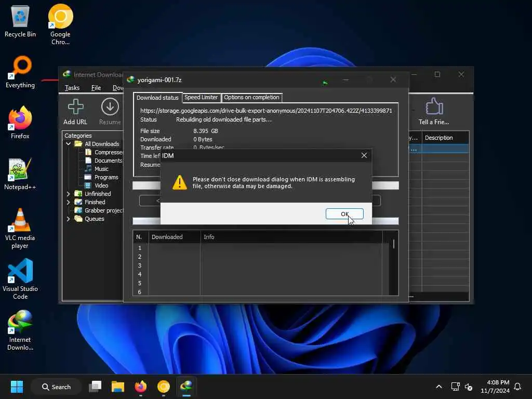The width and height of the screenshot is (532, 399).
Task: Click the IDM taskbar icon
Action: 187,387
